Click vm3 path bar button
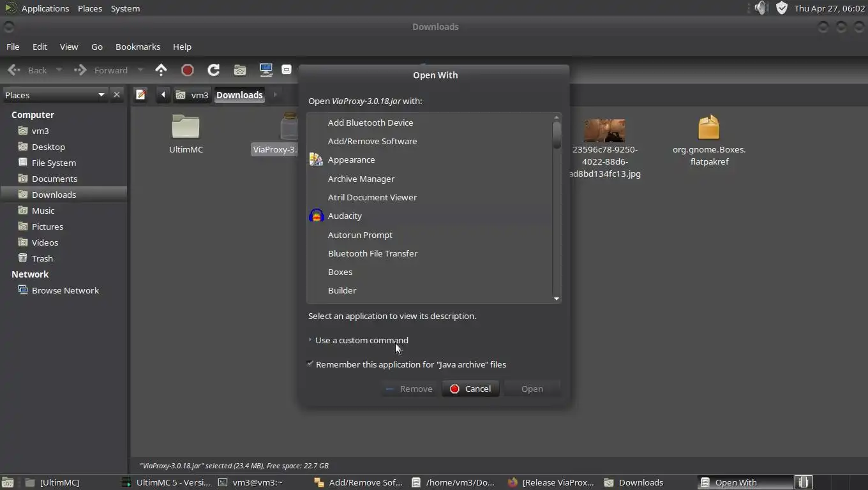This screenshot has width=868, height=490. (192, 95)
